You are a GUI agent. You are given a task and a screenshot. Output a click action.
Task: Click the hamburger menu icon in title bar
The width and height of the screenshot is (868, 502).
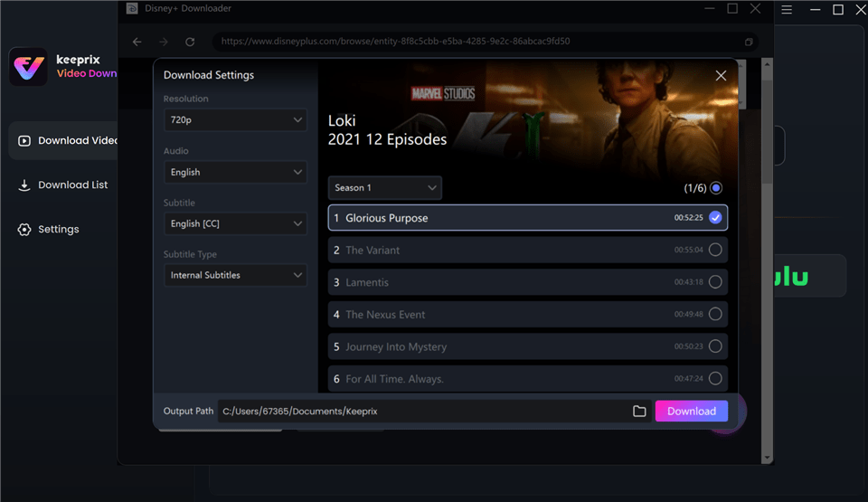click(787, 10)
